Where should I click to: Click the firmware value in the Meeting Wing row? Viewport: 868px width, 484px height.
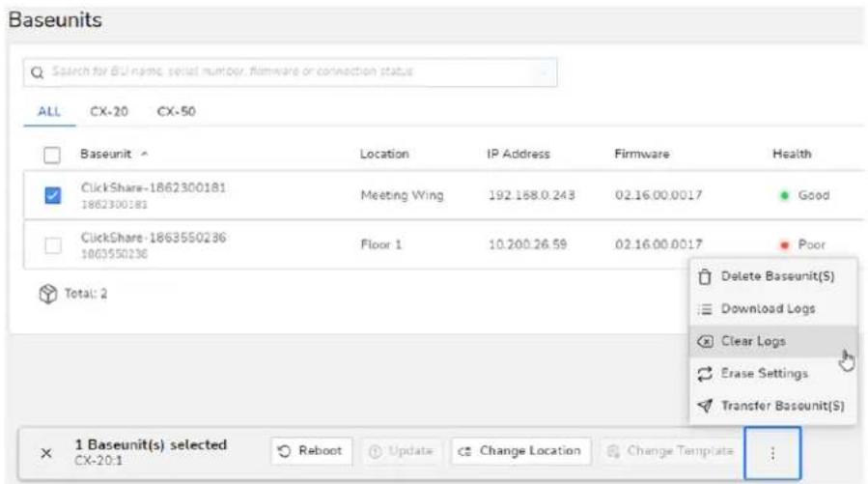click(658, 195)
